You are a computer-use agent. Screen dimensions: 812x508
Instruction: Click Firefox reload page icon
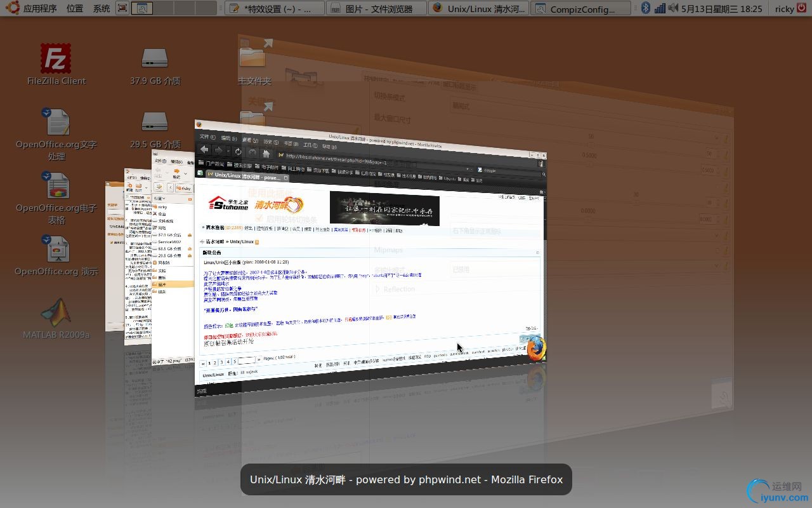tap(237, 152)
